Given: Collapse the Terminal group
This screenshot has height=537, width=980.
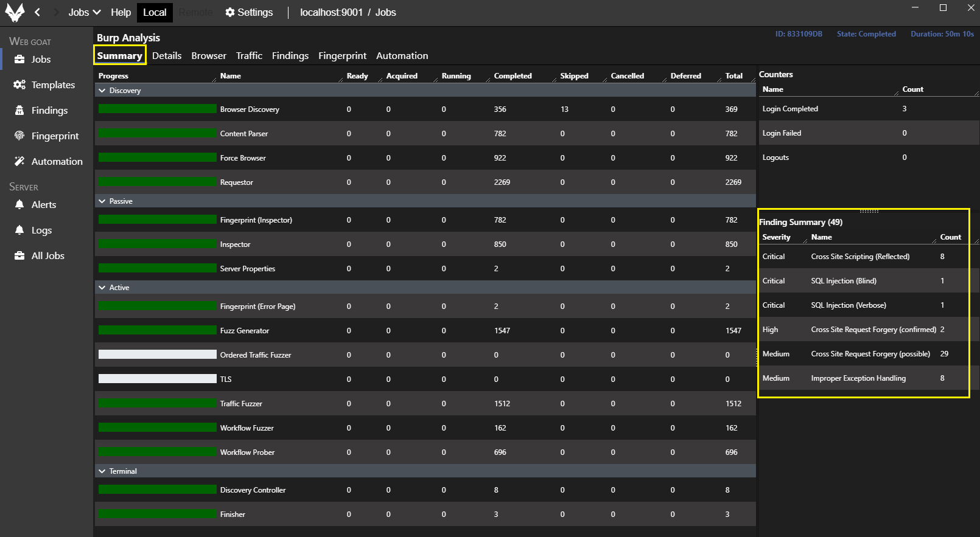Looking at the screenshot, I should click(102, 471).
